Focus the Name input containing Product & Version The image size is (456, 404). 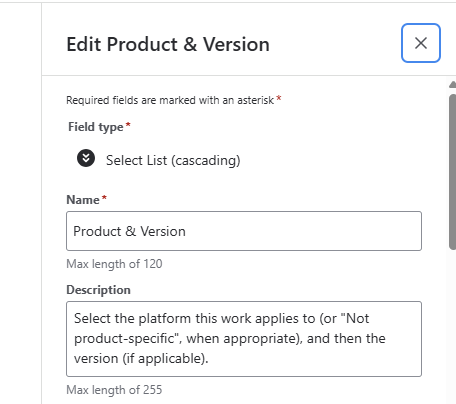244,231
